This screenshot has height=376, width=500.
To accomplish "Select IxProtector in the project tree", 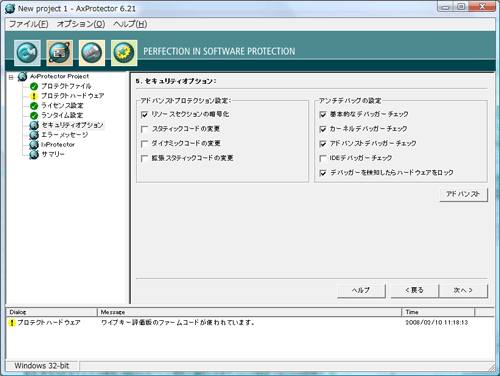I will tap(58, 145).
